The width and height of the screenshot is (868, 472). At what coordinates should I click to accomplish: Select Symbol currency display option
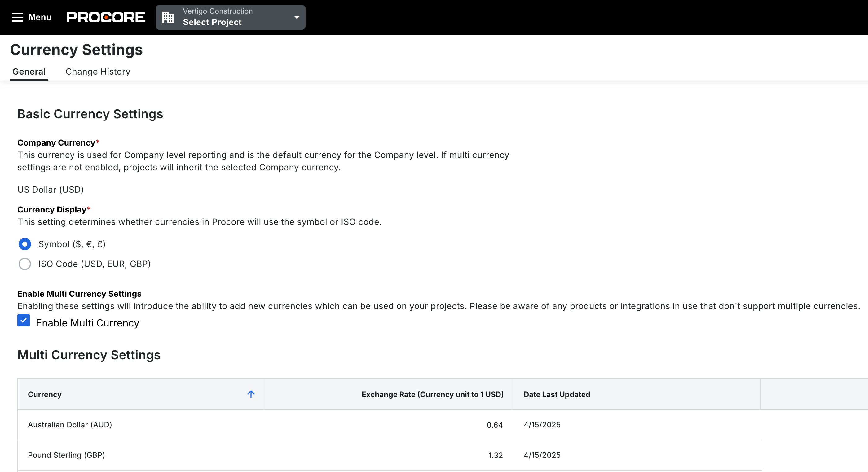pyautogui.click(x=24, y=244)
